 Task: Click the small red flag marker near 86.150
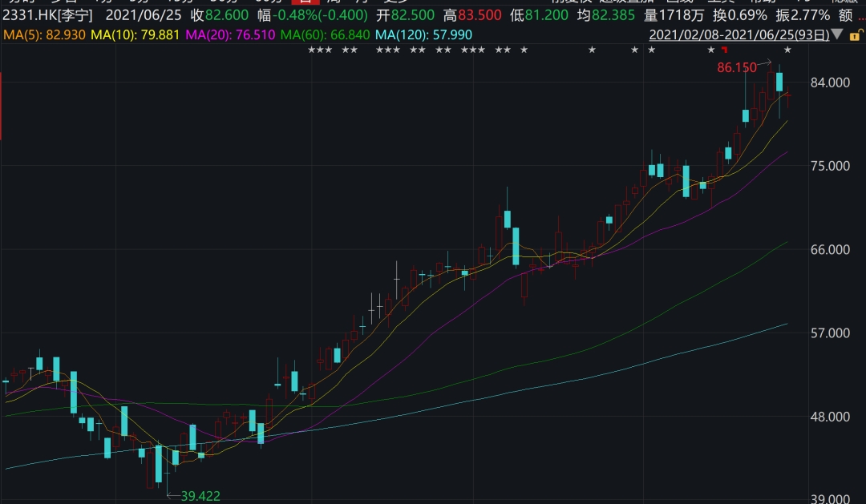(724, 50)
